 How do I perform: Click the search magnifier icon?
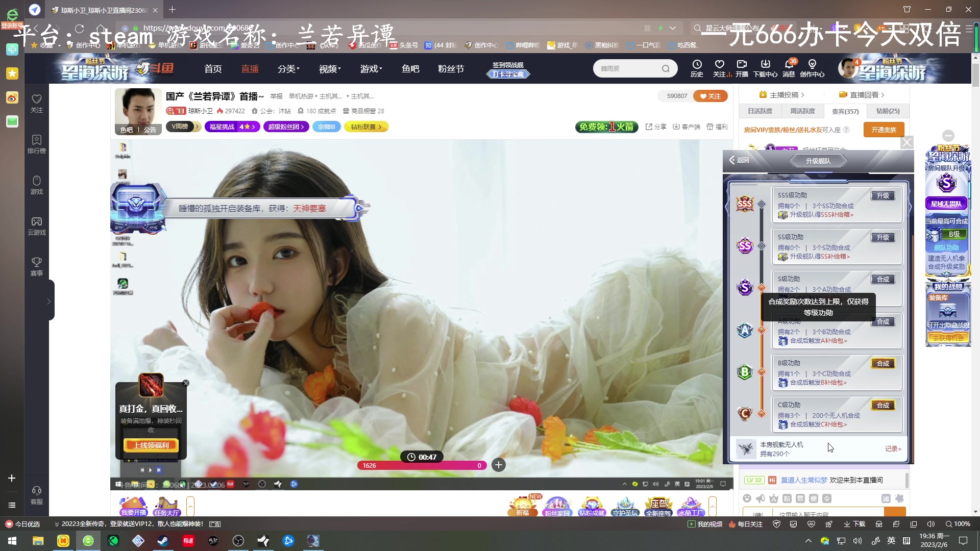(x=666, y=69)
